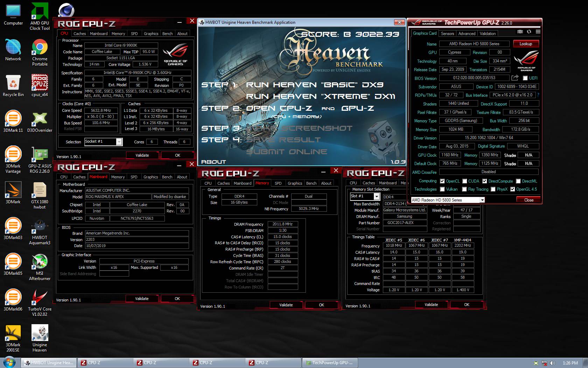588x368 pixels.
Task: Toggle the OpenGL 4.5 checkbox
Action: coord(513,189)
